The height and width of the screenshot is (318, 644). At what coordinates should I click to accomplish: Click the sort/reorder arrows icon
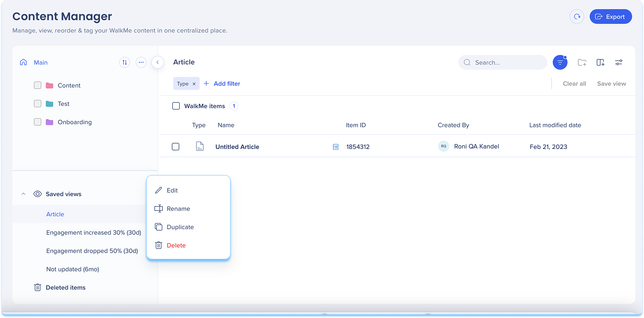(125, 62)
